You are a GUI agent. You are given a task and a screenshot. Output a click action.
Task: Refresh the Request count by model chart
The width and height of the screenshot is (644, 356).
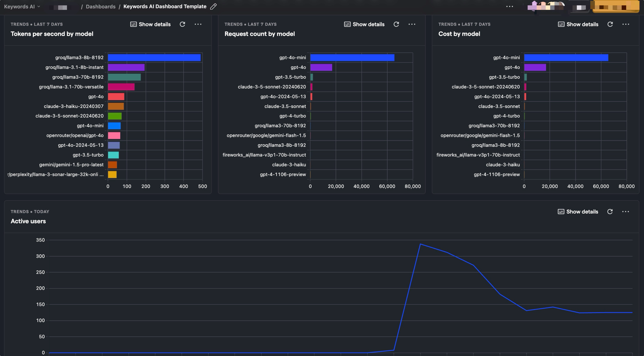coord(396,24)
